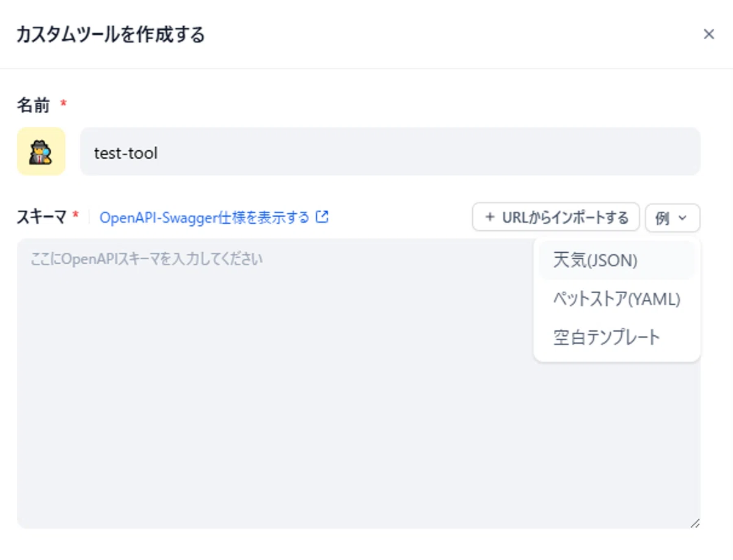Click the external-link icon beside OpenAPI-Swagger
The height and width of the screenshot is (560, 733).
[x=322, y=216]
